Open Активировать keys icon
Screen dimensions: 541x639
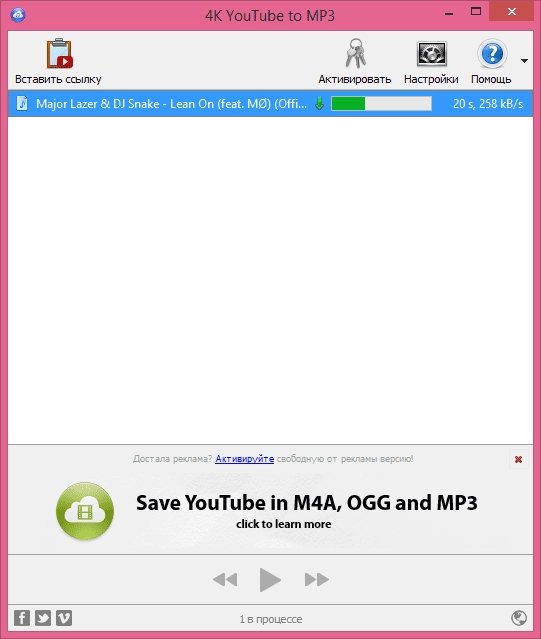point(355,53)
